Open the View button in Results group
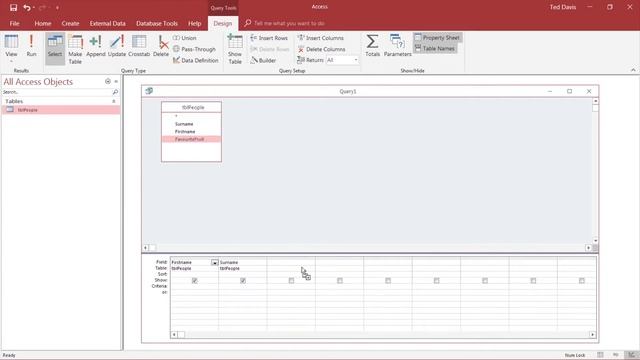640x360 pixels. [x=11, y=49]
